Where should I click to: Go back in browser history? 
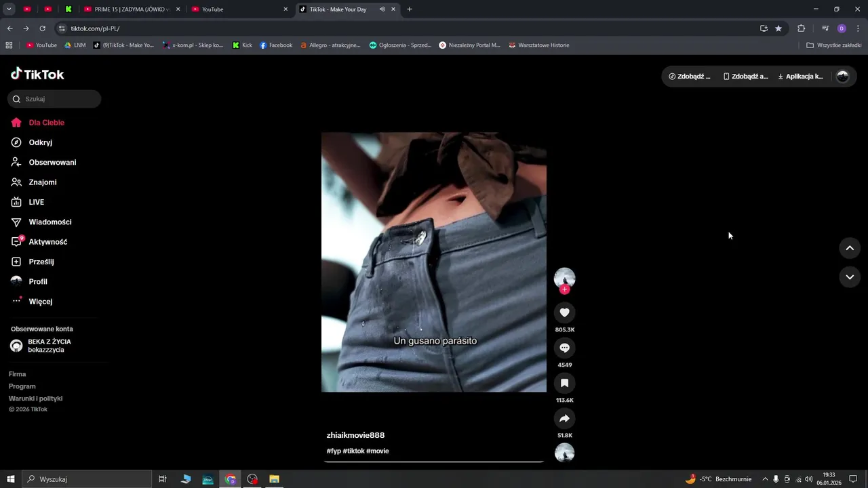point(9,28)
